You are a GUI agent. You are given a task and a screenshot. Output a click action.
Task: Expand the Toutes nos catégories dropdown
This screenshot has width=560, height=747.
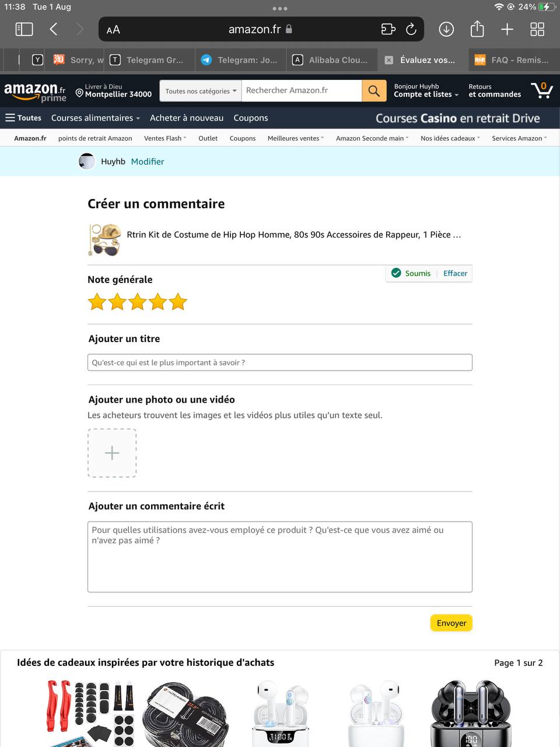[x=200, y=91]
